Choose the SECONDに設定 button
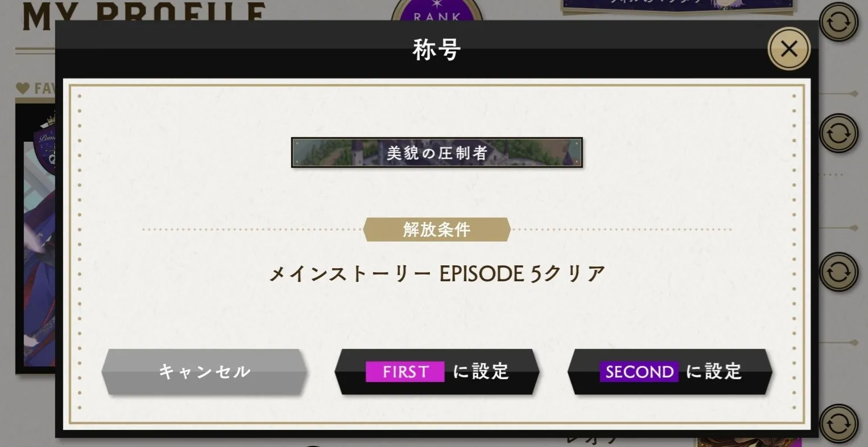 point(670,372)
